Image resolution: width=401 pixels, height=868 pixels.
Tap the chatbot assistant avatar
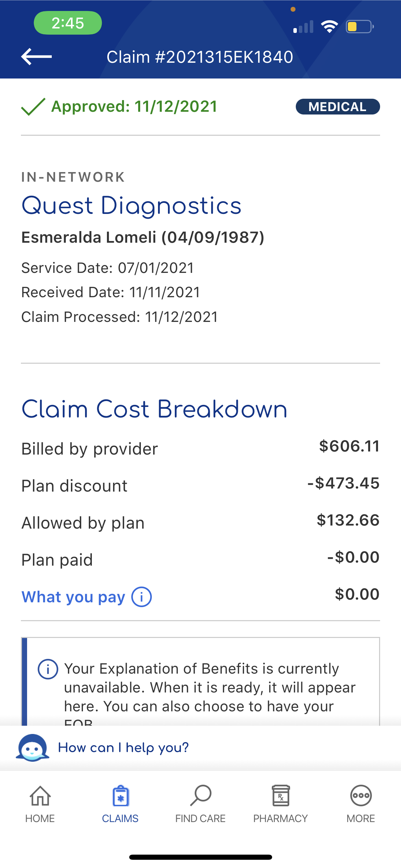click(x=33, y=748)
